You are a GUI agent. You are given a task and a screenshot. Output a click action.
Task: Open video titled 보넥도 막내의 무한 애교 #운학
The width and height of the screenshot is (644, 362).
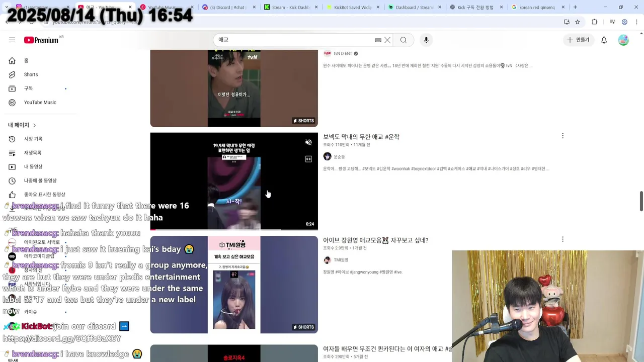click(x=361, y=137)
